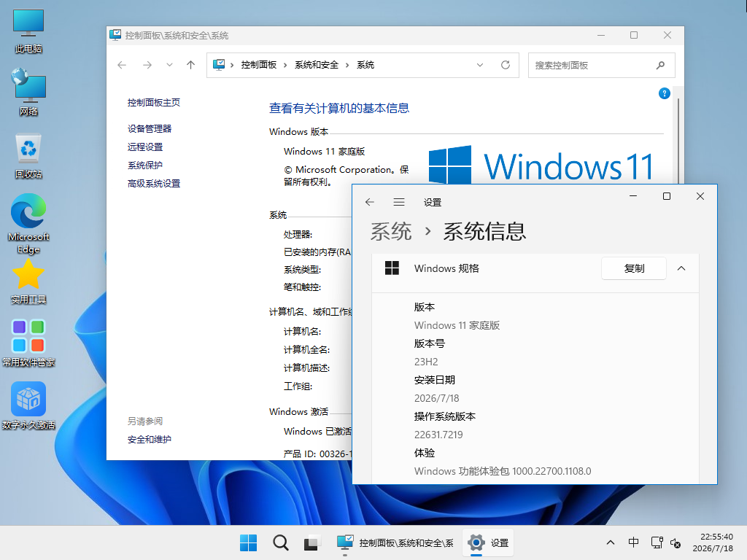747x560 pixels.
Task: Open the Settings hamburger navigation menu
Action: coord(399,202)
